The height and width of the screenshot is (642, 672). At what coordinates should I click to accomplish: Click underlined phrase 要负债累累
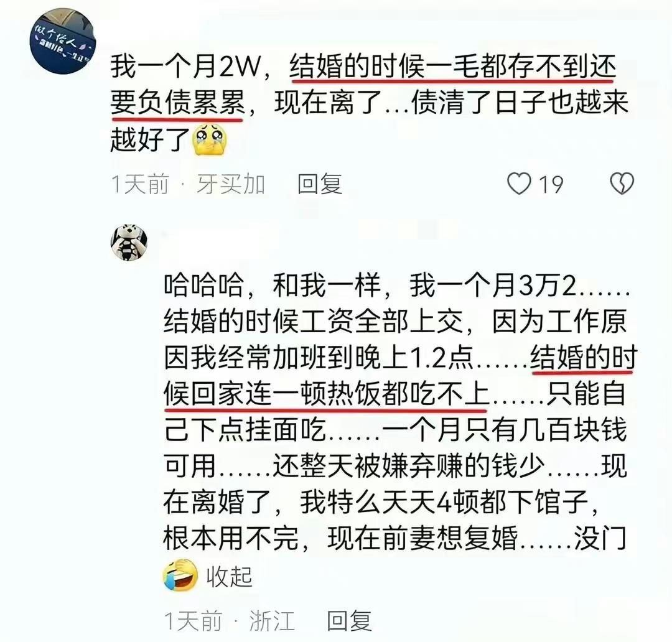pyautogui.click(x=177, y=103)
